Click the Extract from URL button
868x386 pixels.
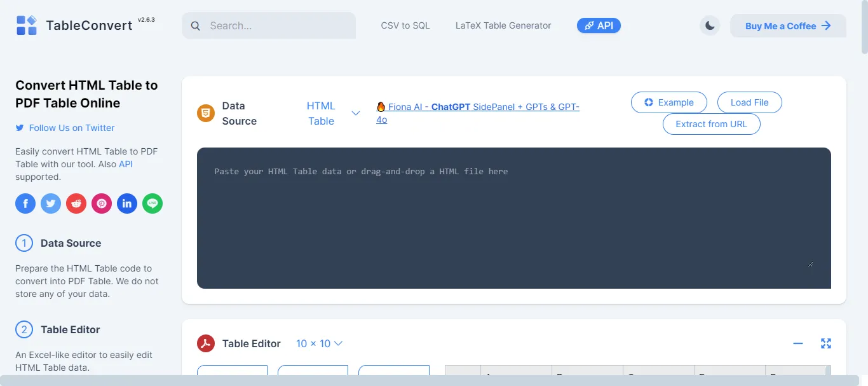[711, 124]
